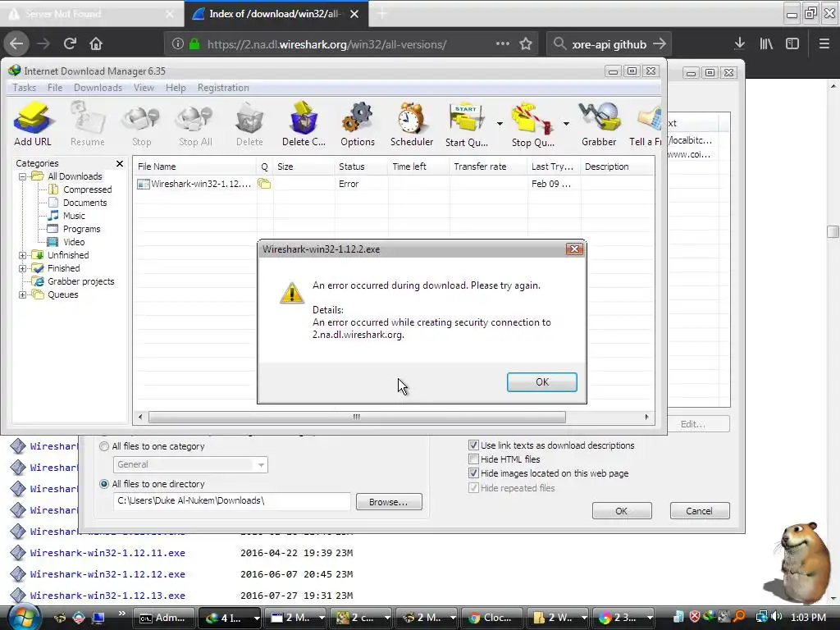
Task: Click the browser Back arrow
Action: point(16,44)
